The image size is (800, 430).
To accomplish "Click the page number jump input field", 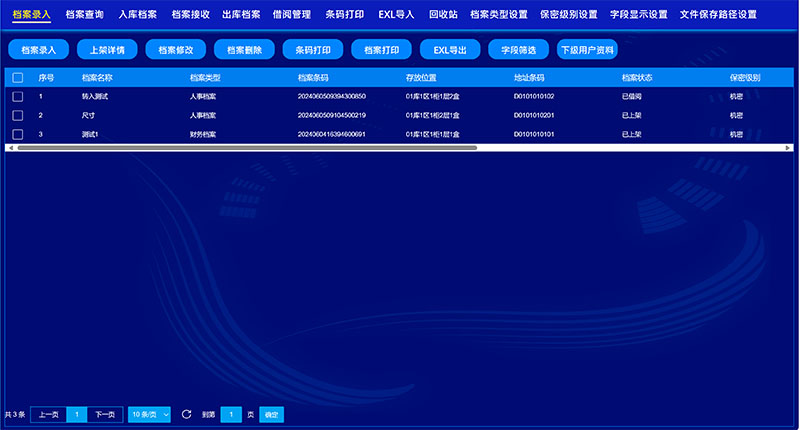I will [x=230, y=414].
